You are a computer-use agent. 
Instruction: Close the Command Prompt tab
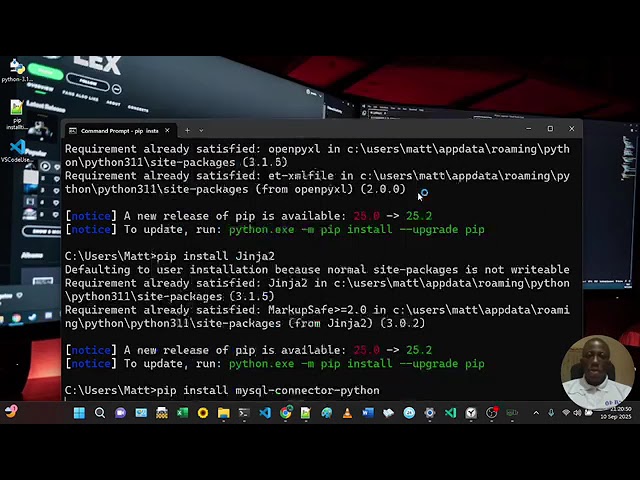(x=167, y=131)
